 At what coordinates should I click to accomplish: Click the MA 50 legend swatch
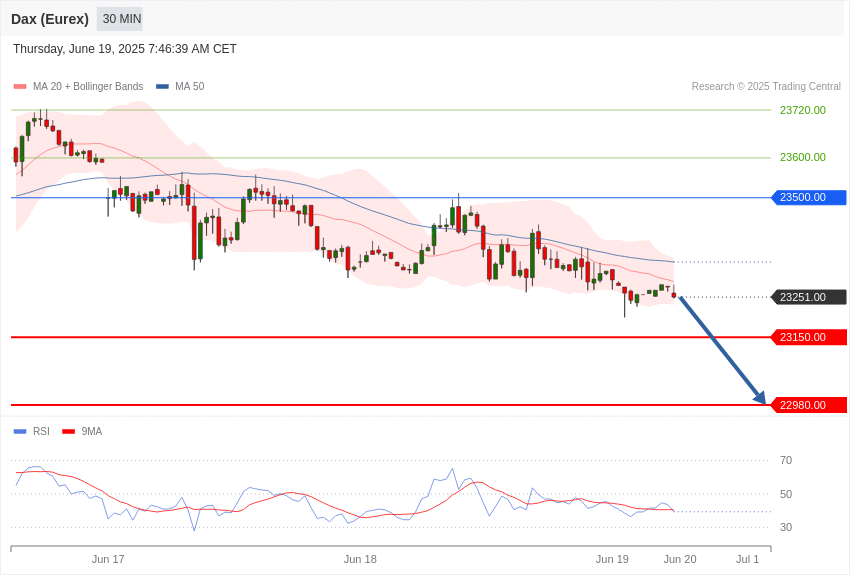(x=162, y=87)
